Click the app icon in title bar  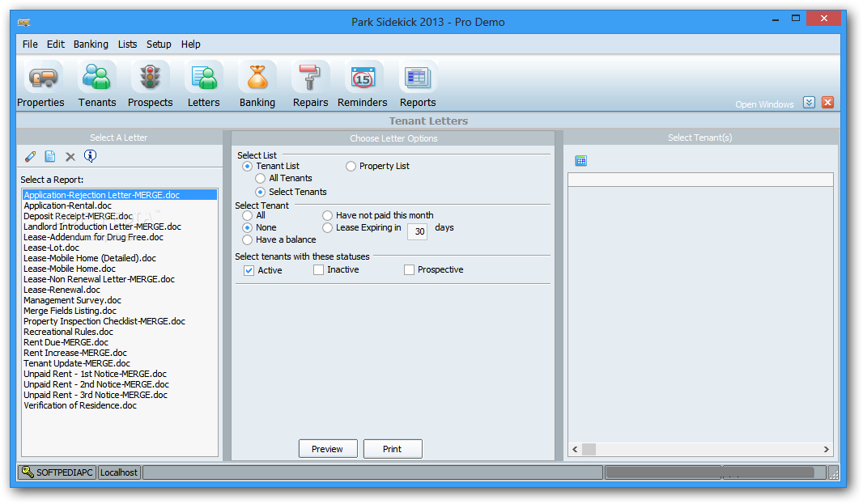(23, 23)
